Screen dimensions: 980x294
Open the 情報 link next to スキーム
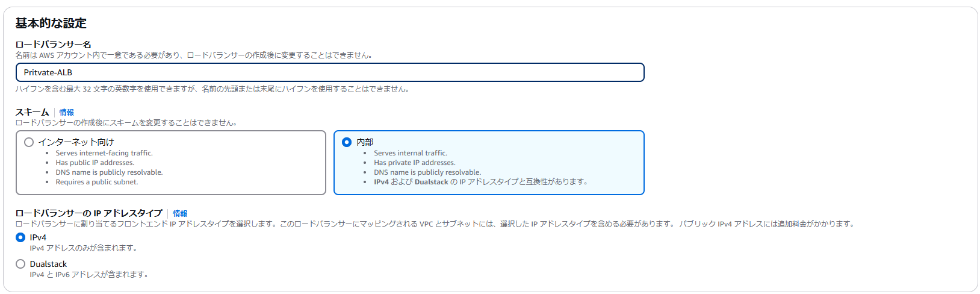66,113
